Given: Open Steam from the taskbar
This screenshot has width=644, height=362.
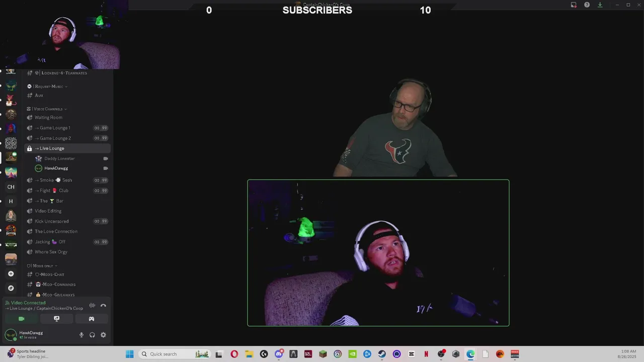Looking at the screenshot, I should [x=382, y=354].
